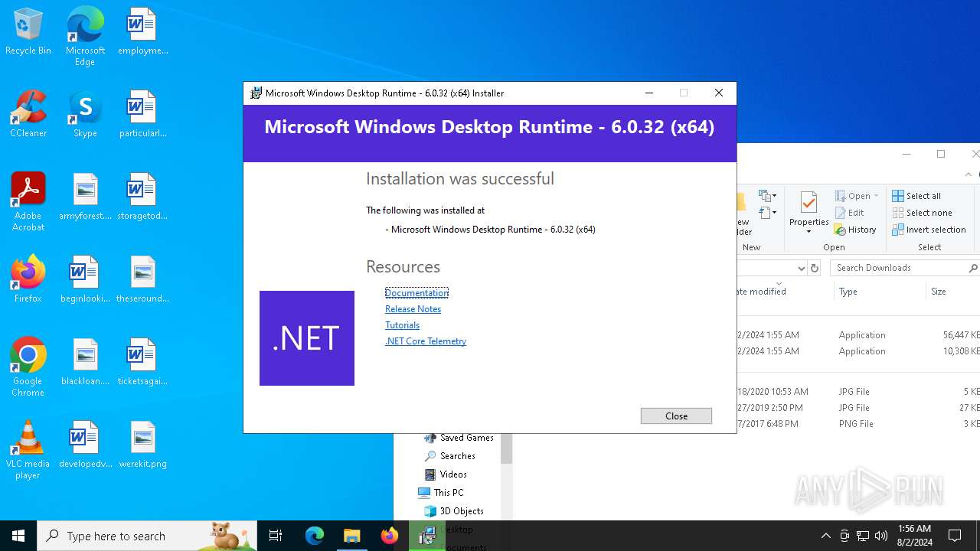Click History in Explorer ribbon
Screen dimensions: 980x551
click(x=855, y=230)
